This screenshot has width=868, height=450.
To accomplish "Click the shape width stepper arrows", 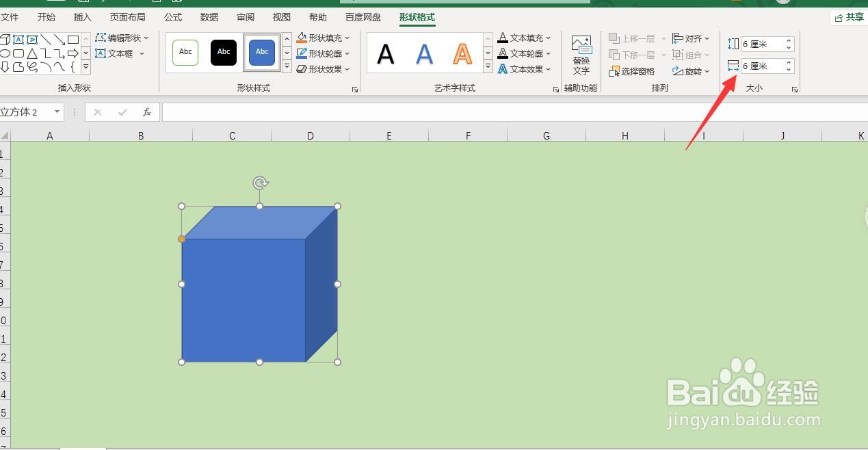I will click(789, 66).
